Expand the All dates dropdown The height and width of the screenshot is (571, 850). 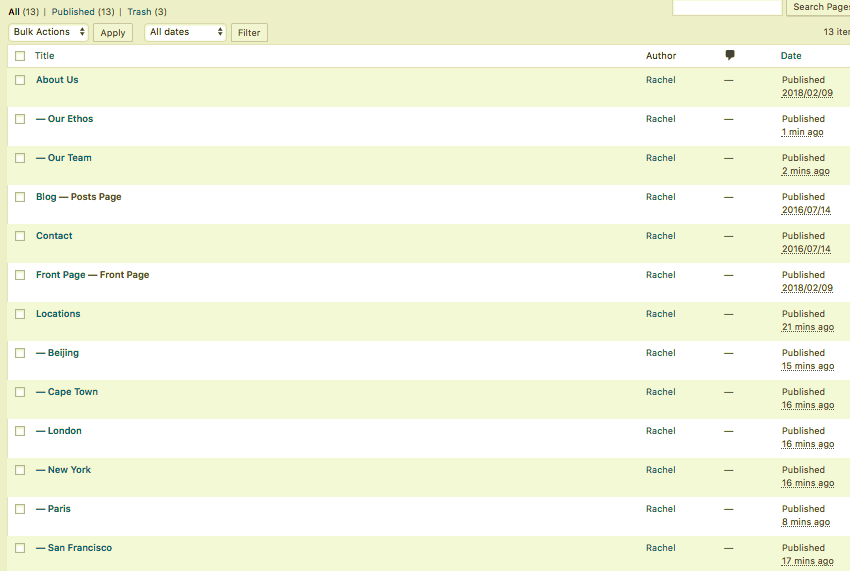185,32
